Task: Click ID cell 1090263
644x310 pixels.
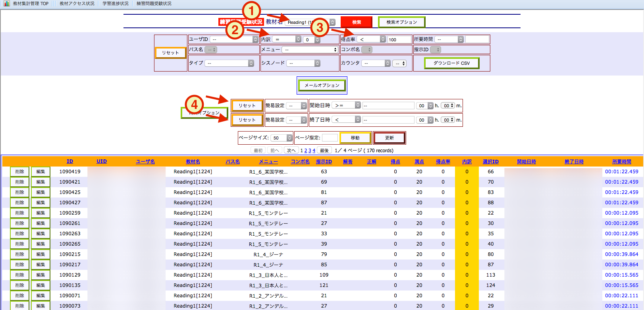Action: 70,234
